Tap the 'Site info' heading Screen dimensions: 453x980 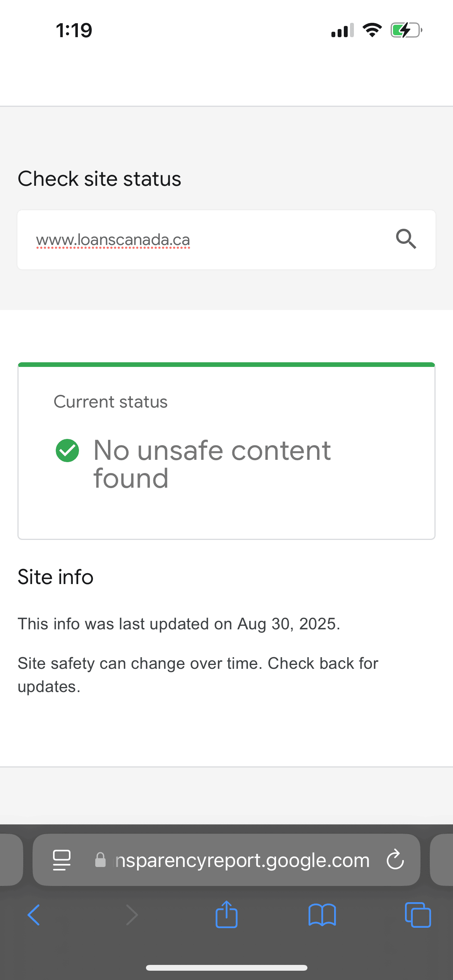tap(56, 577)
